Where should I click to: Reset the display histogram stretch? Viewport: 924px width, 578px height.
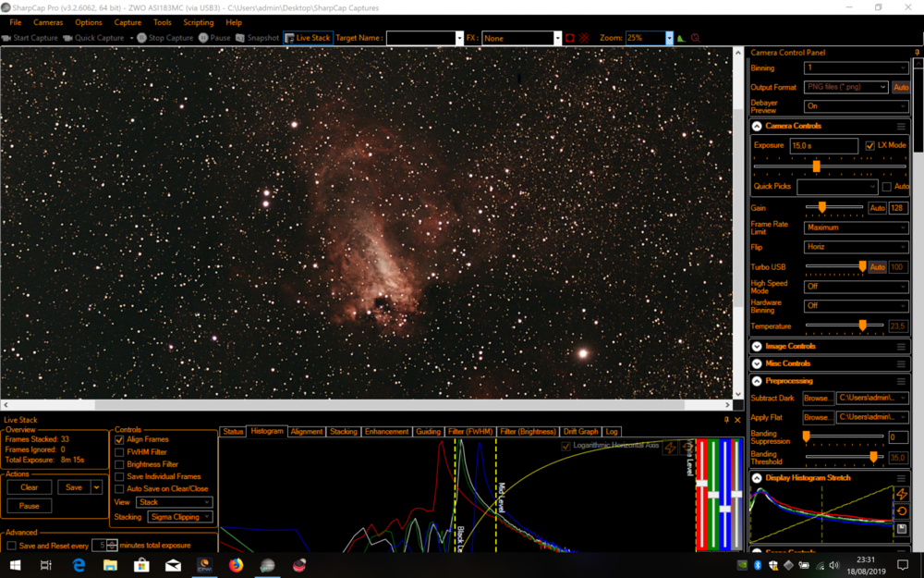tap(902, 511)
